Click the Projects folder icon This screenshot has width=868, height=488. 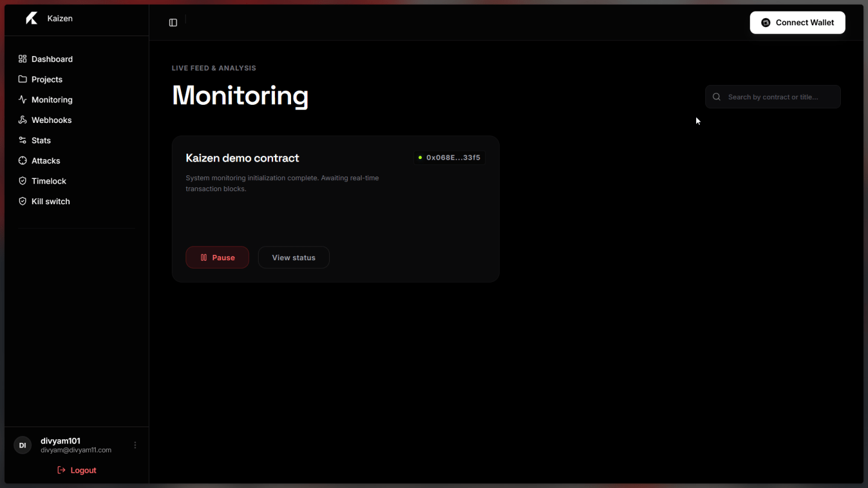click(x=22, y=80)
